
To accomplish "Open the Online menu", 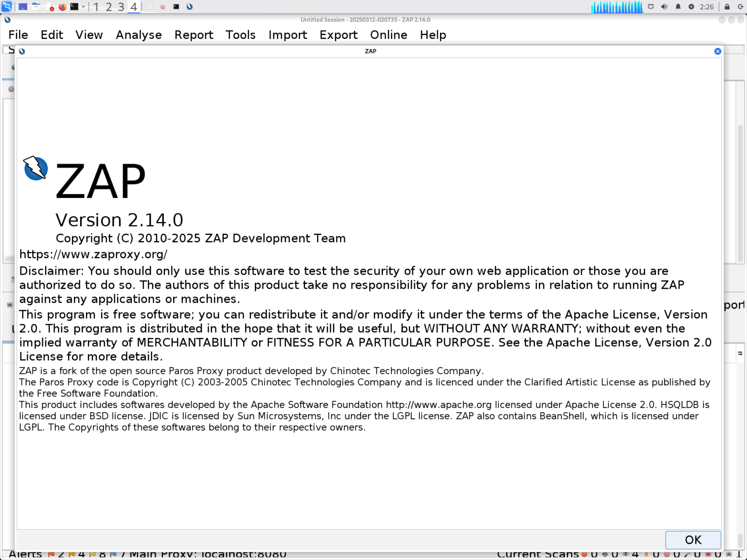I will pos(388,35).
